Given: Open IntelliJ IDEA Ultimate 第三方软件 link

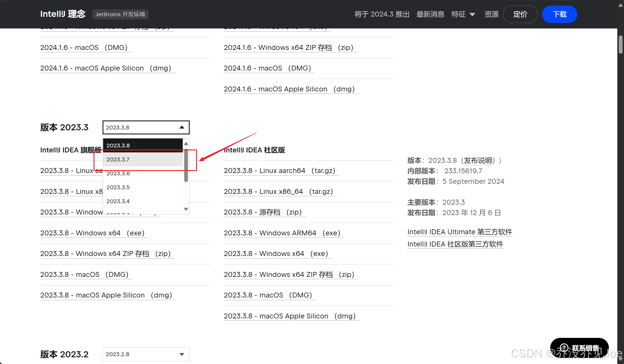Looking at the screenshot, I should 460,232.
